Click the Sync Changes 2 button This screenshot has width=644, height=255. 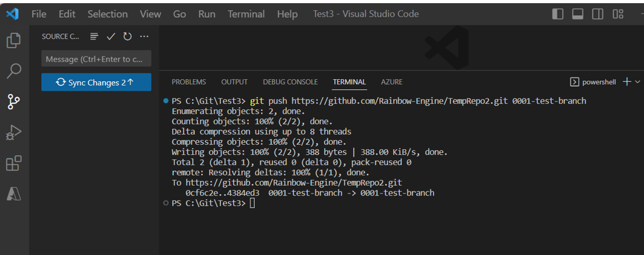click(x=96, y=82)
